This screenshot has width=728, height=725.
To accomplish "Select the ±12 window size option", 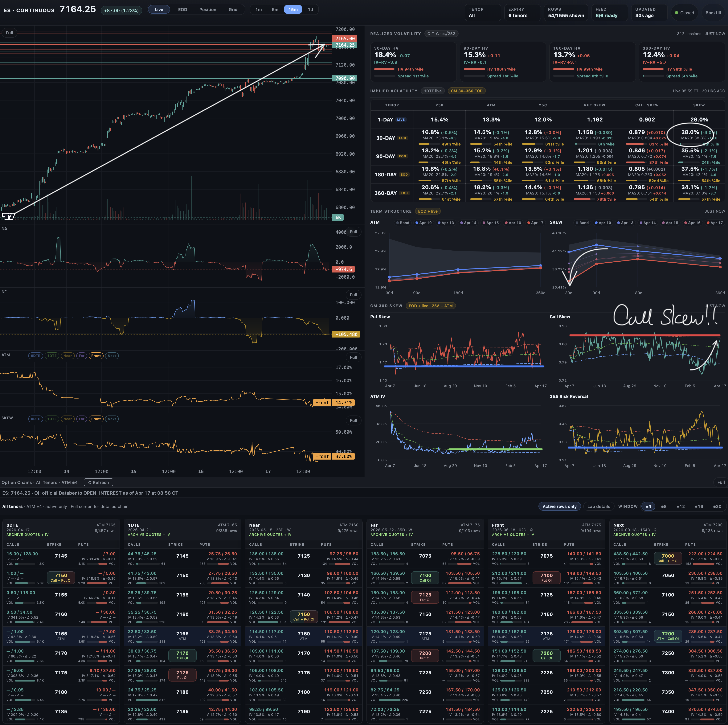I will [681, 506].
